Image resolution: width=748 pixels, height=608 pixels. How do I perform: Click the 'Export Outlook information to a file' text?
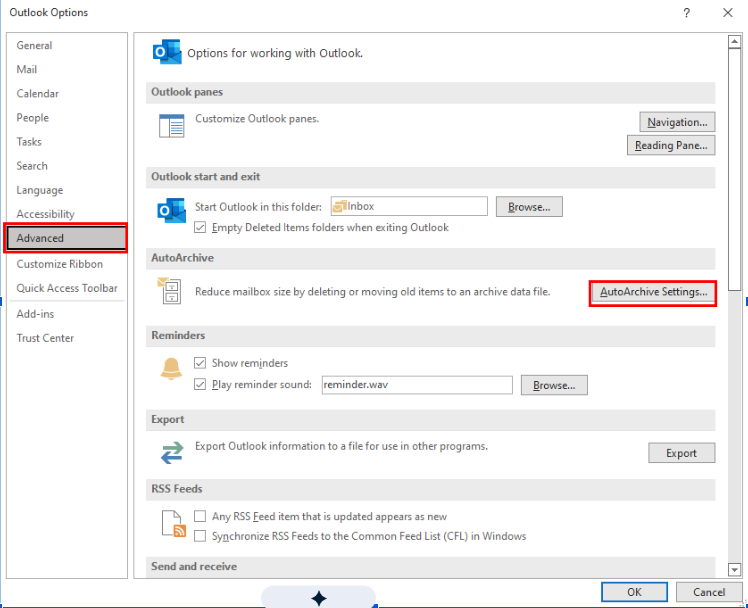point(341,446)
